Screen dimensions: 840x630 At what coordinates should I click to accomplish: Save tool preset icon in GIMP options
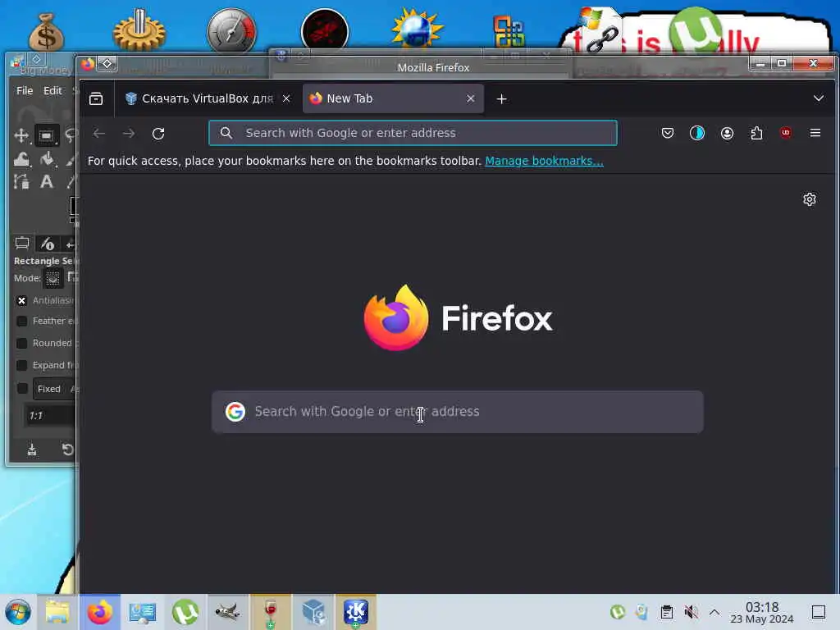pyautogui.click(x=32, y=449)
